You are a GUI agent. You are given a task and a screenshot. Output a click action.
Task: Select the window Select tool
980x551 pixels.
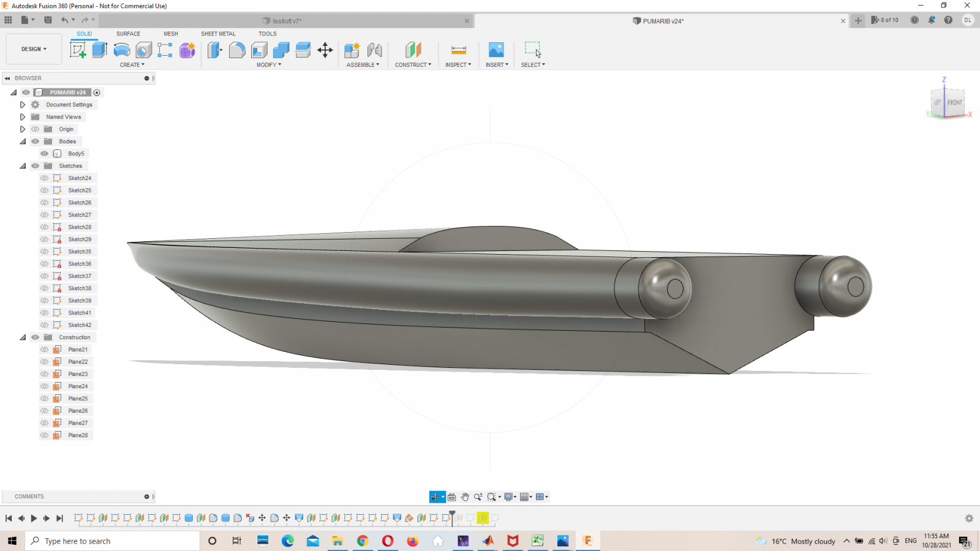[533, 50]
